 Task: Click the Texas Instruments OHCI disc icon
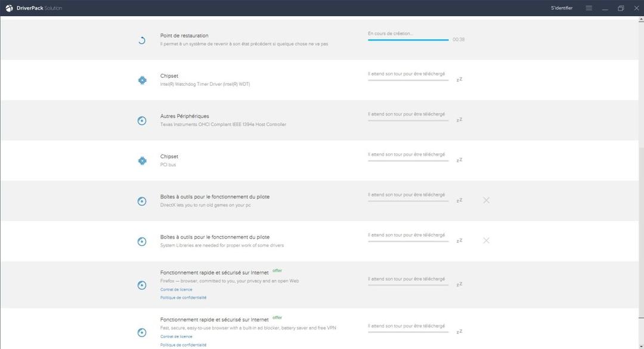click(x=142, y=121)
